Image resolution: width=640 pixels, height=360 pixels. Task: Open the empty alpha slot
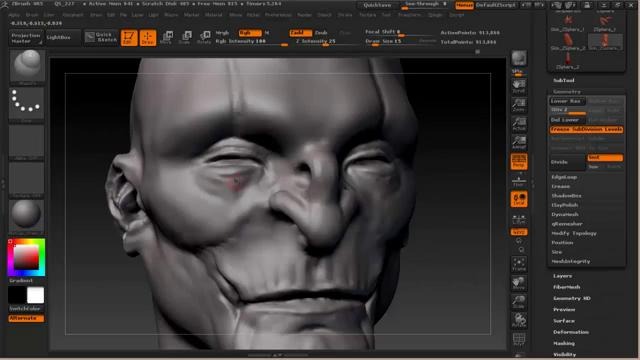click(27, 142)
